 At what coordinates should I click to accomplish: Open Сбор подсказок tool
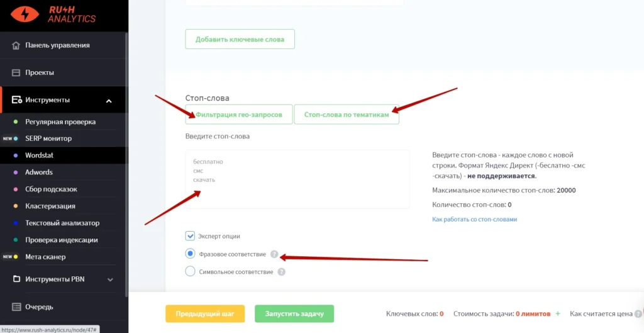coord(52,189)
